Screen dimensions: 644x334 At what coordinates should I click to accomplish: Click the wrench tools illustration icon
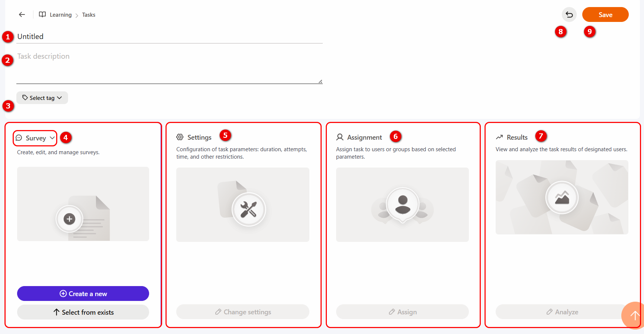[248, 210]
